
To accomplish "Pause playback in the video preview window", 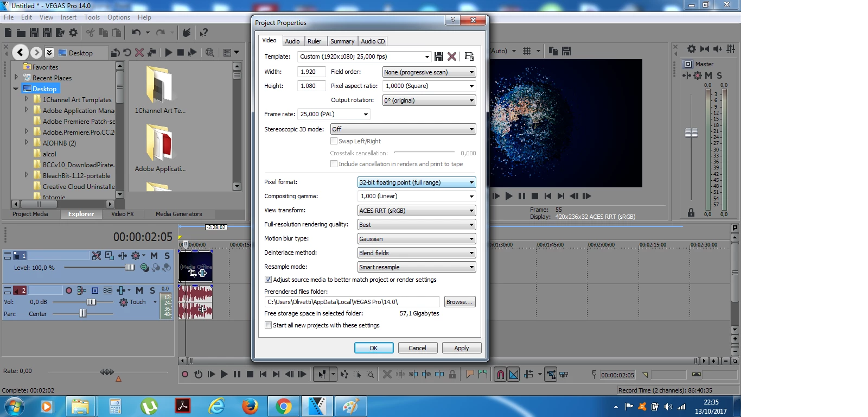I will click(x=522, y=196).
